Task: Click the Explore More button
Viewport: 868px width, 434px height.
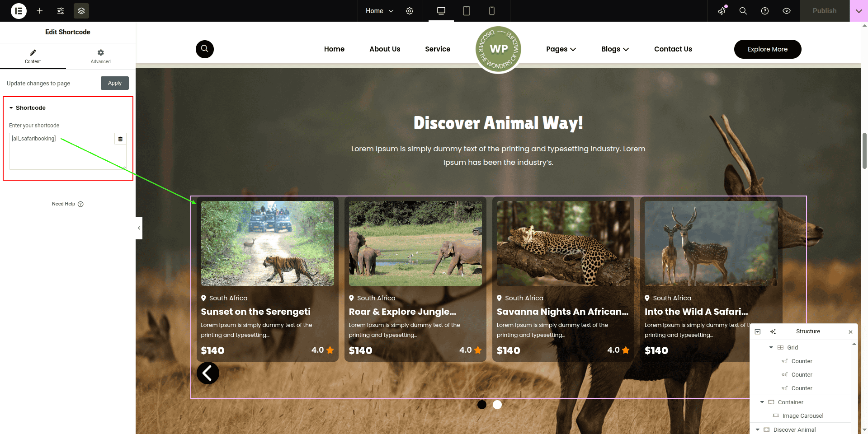Action: pyautogui.click(x=767, y=49)
